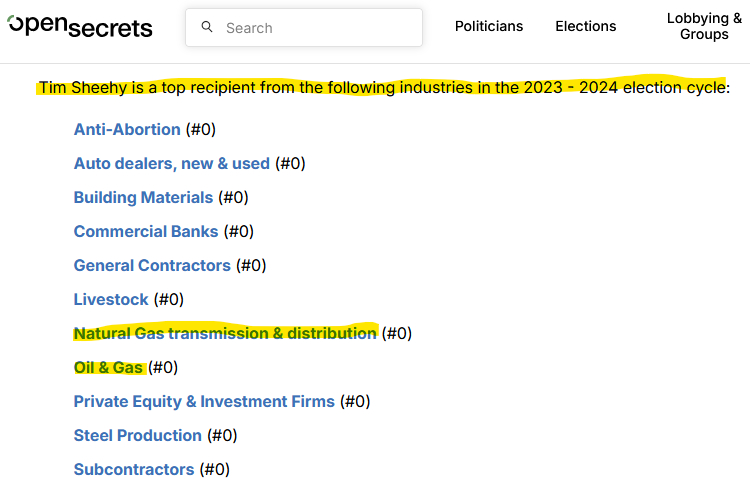Open the Lobbying & Groups menu
This screenshot has width=750, height=494.
tap(704, 26)
